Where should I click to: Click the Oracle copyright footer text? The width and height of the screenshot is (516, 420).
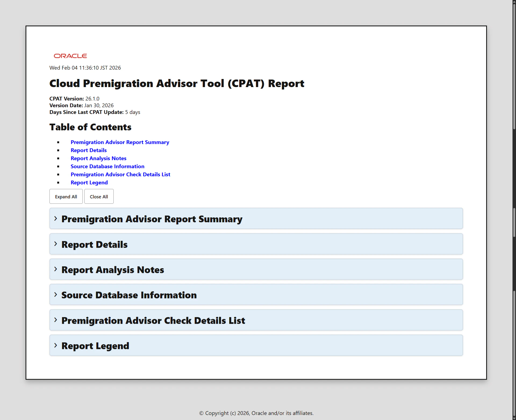(x=256, y=413)
